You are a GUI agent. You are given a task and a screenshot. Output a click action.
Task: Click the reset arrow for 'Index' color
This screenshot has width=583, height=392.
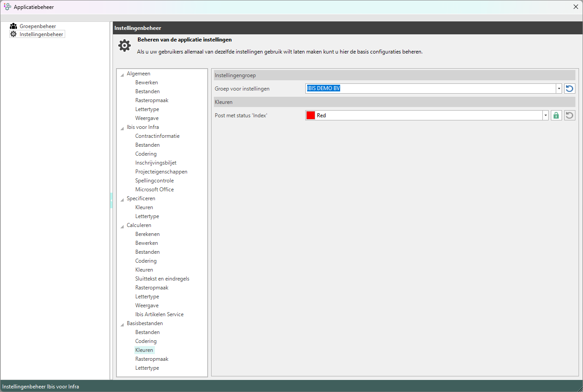(x=569, y=116)
